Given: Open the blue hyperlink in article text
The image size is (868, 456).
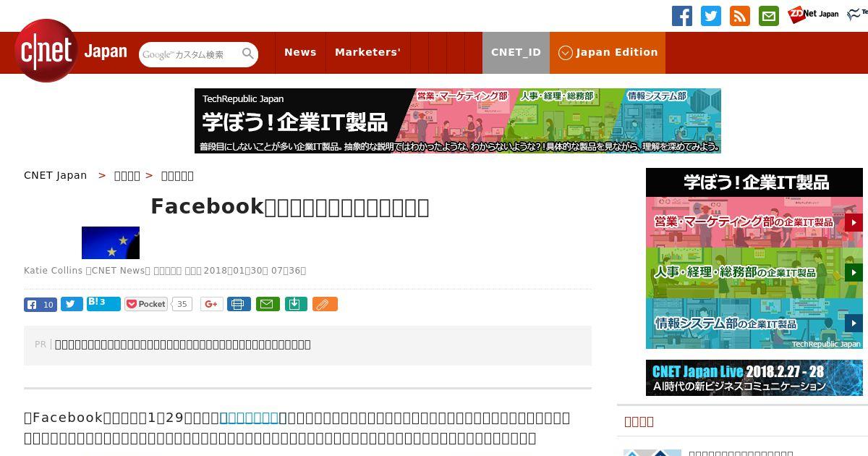Looking at the screenshot, I should pyautogui.click(x=249, y=418).
